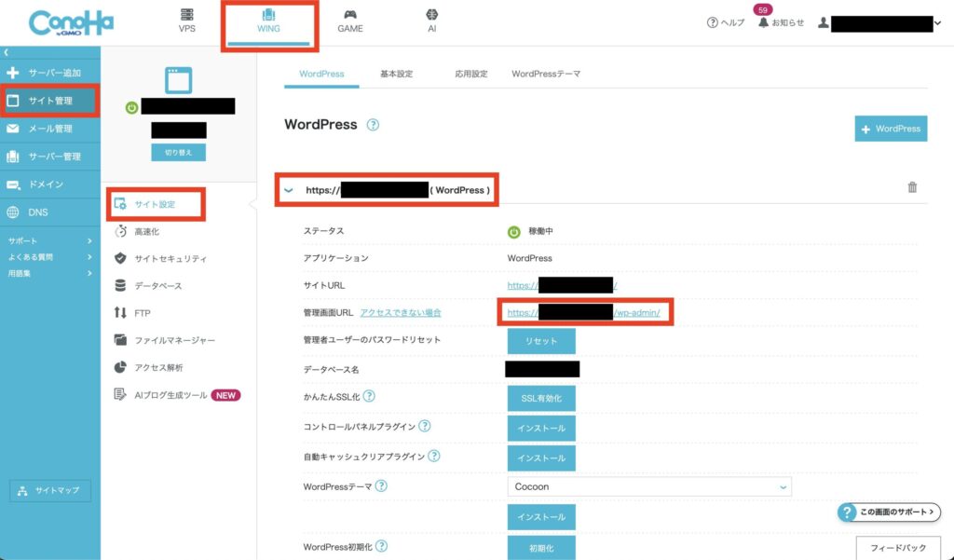Select サイト管理 in sidebar
954x560 pixels.
(50, 101)
